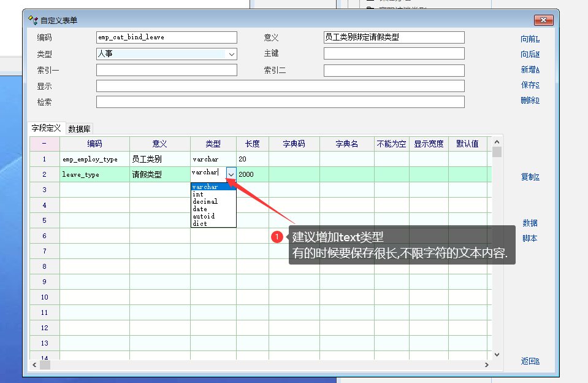Select 'int' in the type list
The width and height of the screenshot is (588, 383).
coord(198,194)
